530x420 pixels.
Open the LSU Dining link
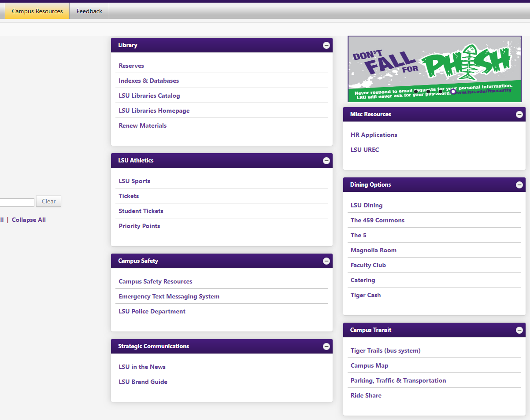[367, 205]
